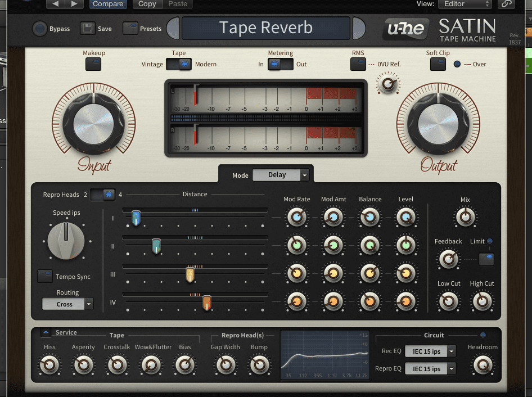Click the head I Mod Rate knob

pyautogui.click(x=297, y=218)
